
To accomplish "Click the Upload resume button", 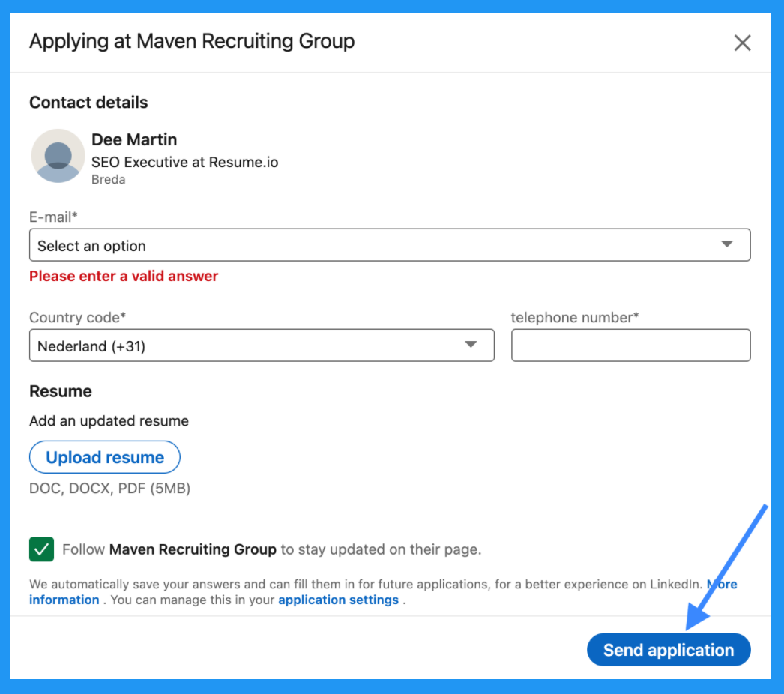I will pos(104,457).
